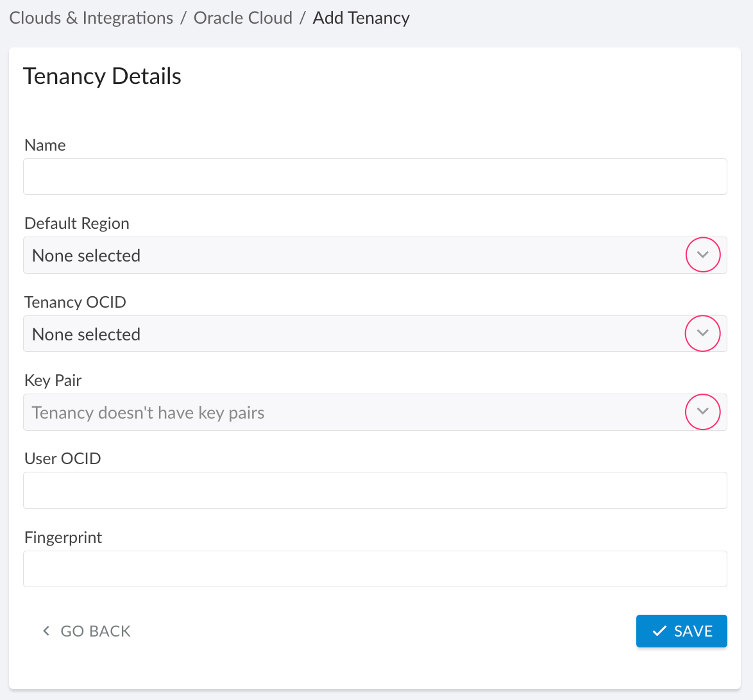Click the Tenancy Details heading
The height and width of the screenshot is (700, 753).
(x=102, y=76)
